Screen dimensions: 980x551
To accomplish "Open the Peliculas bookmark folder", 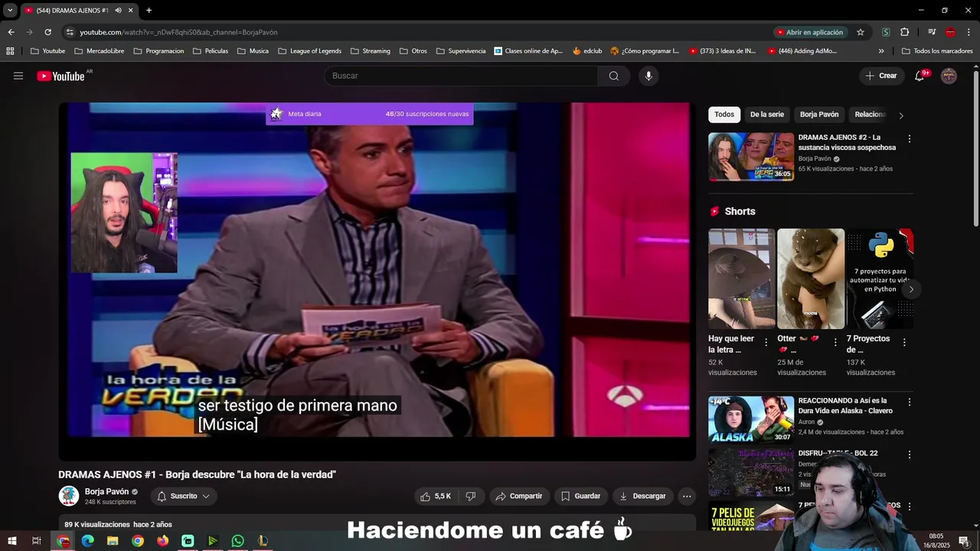I will [211, 51].
